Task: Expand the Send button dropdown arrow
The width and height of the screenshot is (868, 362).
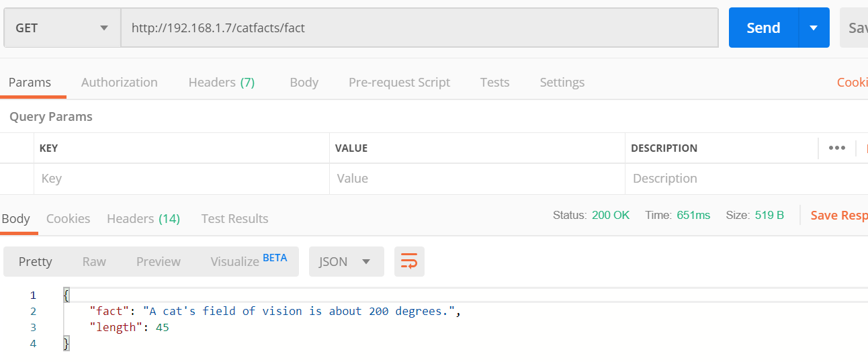Action: pyautogui.click(x=814, y=28)
